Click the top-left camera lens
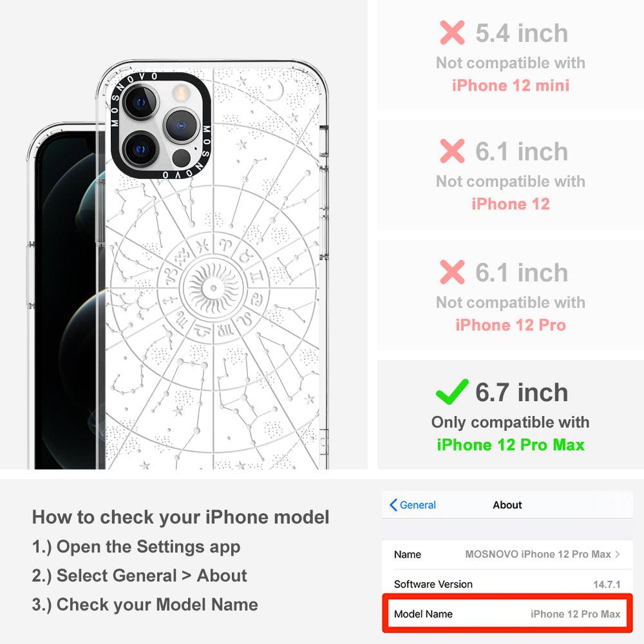 pos(140,102)
